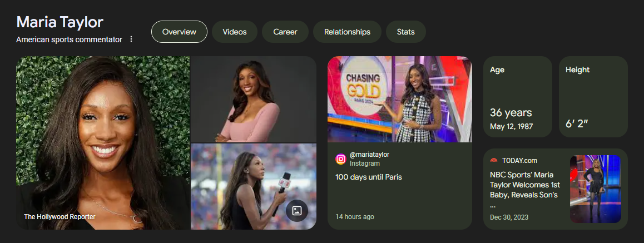Open the Hollywood Reporter portrait photo

[x=103, y=143]
